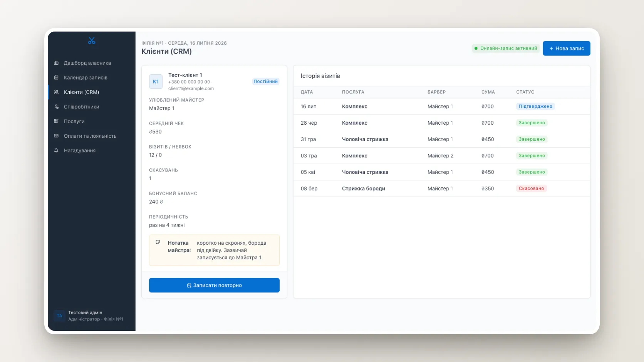
Task: Click Записати повторно button
Action: coord(214,285)
